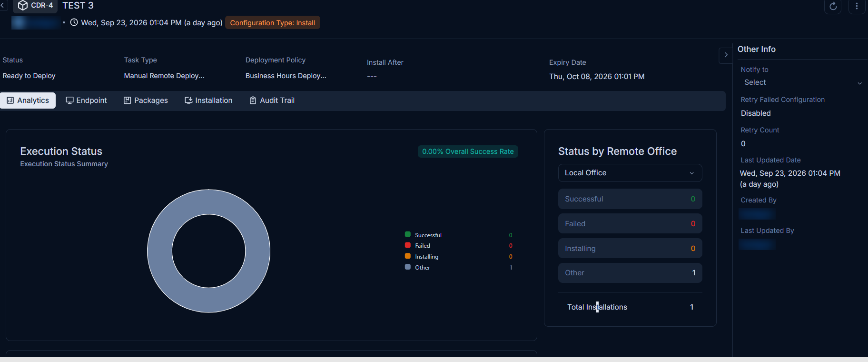Viewport: 868px width, 362px height.
Task: Refresh the deployment details
Action: (833, 6)
